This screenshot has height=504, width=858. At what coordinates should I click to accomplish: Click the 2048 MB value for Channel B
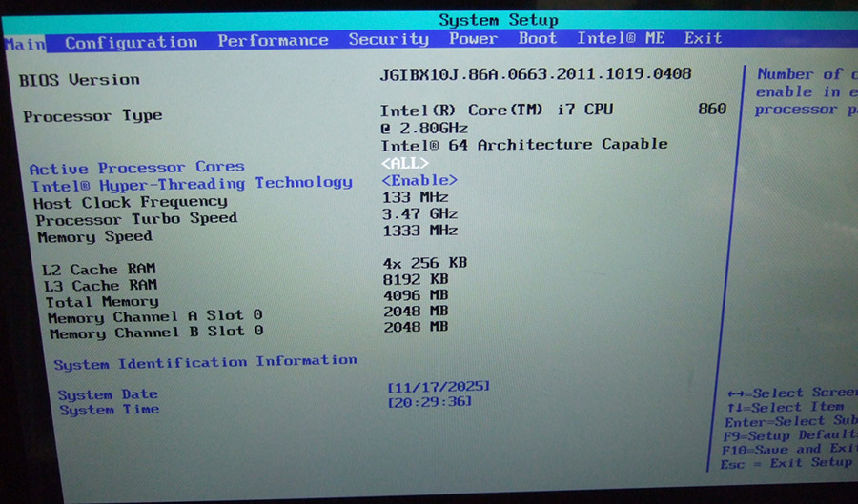click(x=416, y=327)
